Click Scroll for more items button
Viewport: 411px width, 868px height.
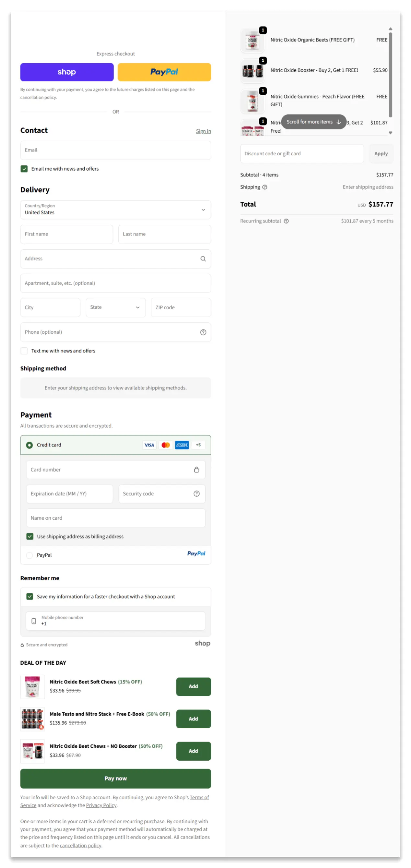pyautogui.click(x=313, y=122)
